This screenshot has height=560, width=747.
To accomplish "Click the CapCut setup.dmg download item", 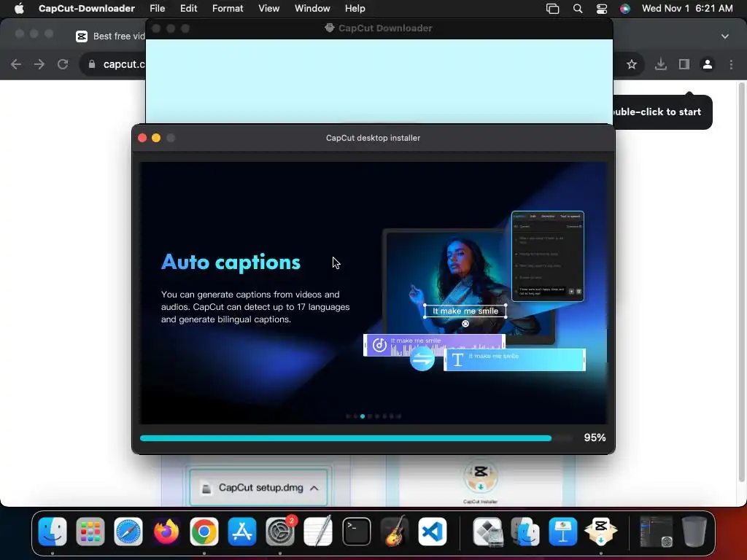I will coord(259,488).
